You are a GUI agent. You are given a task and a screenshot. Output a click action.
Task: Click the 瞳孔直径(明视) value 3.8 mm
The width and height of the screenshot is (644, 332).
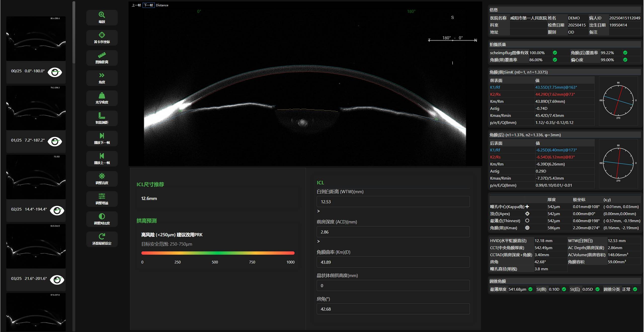pyautogui.click(x=541, y=269)
